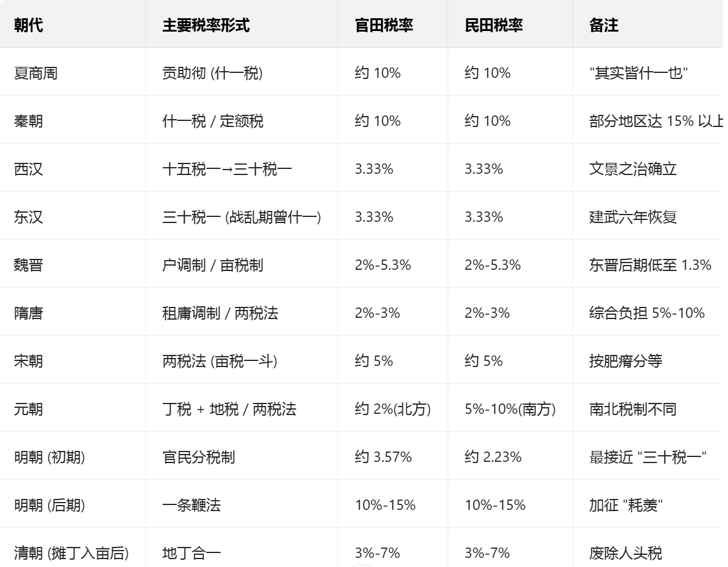Click the 朝代 column header

(x=29, y=25)
